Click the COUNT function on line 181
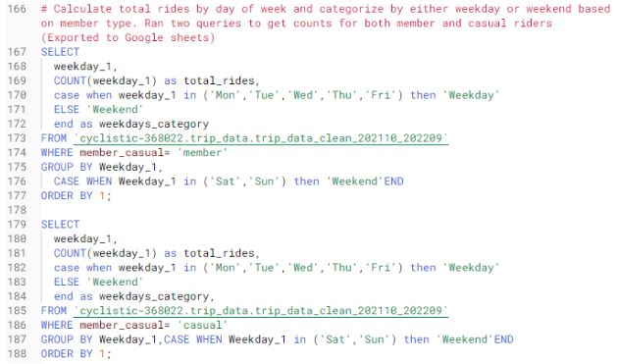The image size is (617, 364). coord(70,253)
